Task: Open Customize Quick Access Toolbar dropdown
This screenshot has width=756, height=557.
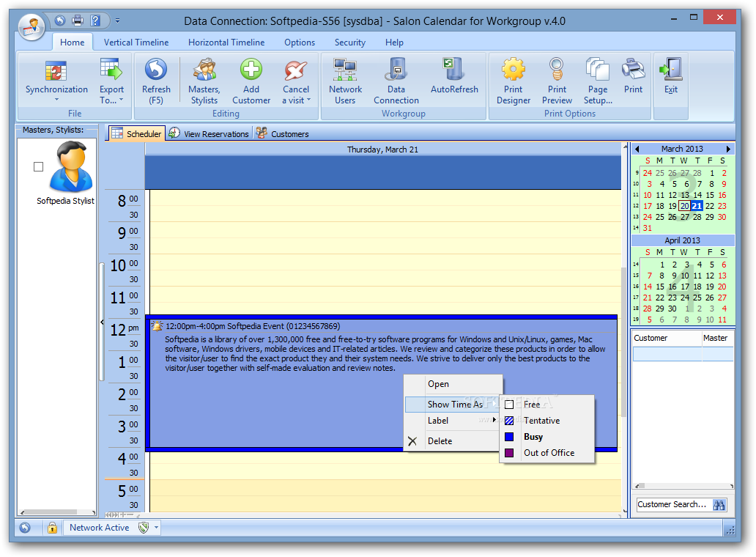Action: 117,21
